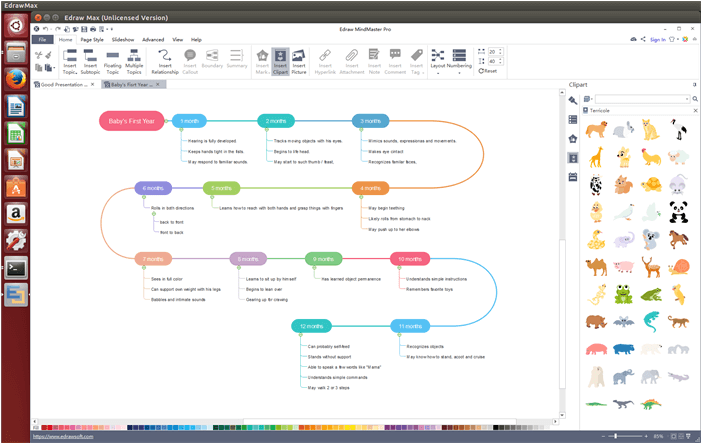This screenshot has height=444, width=702.
Task: Collapse the 1 month topic branch
Action: (x=181, y=130)
